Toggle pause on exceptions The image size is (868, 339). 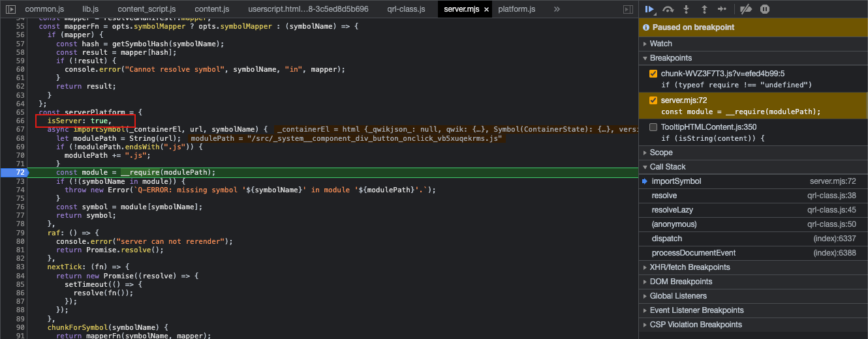pyautogui.click(x=765, y=9)
